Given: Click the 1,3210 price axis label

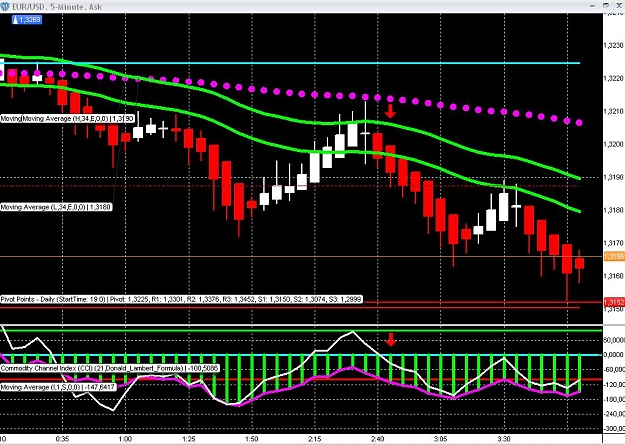Looking at the screenshot, I should pyautogui.click(x=614, y=111).
